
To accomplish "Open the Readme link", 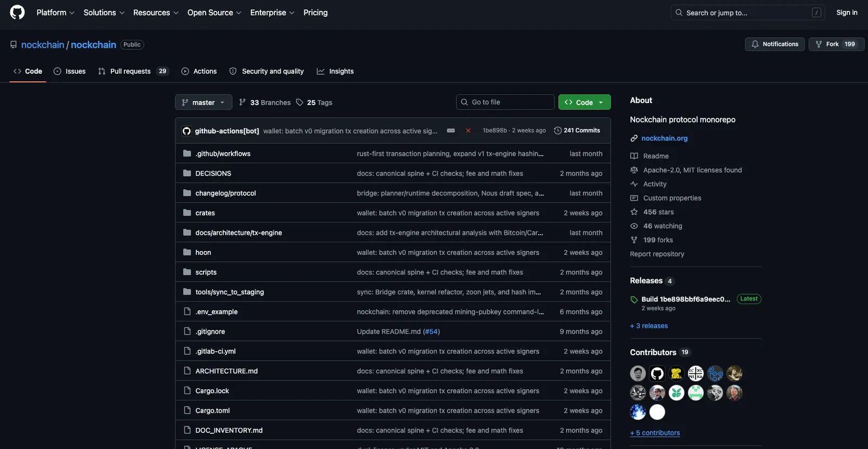I will (x=655, y=156).
